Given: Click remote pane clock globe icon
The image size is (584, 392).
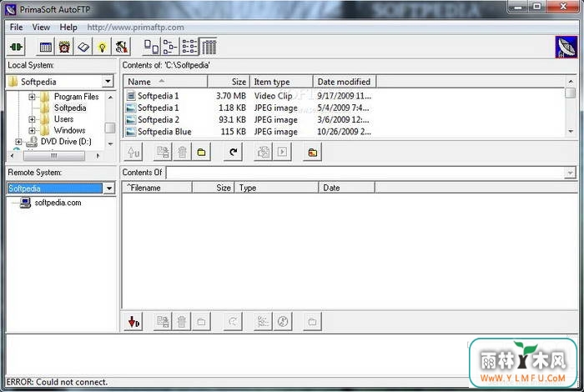Looking at the screenshot, I should pos(282,321).
